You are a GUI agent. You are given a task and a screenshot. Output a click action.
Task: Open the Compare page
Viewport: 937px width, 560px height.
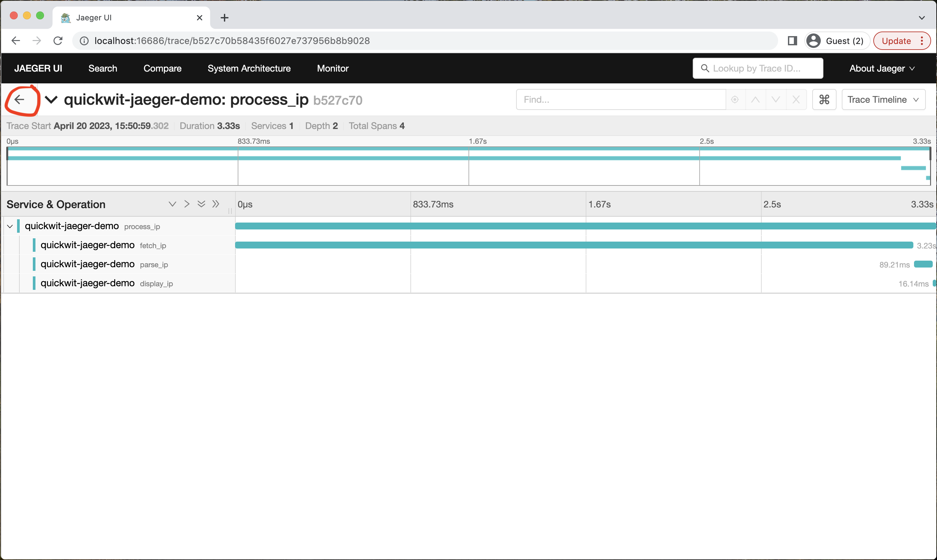pyautogui.click(x=162, y=68)
